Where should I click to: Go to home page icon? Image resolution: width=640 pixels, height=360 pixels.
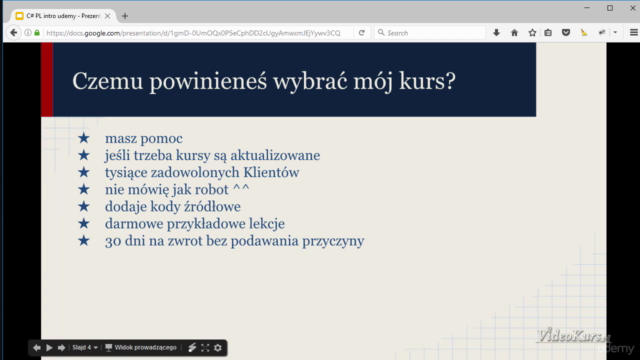click(x=514, y=33)
